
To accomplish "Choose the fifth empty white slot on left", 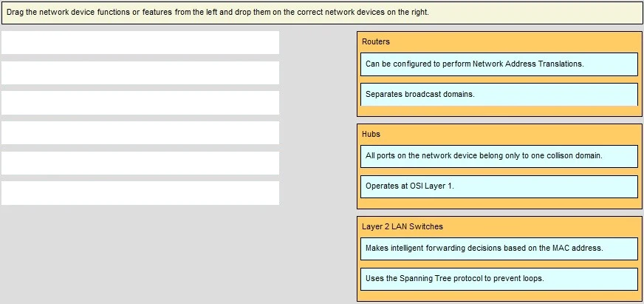I will click(140, 163).
